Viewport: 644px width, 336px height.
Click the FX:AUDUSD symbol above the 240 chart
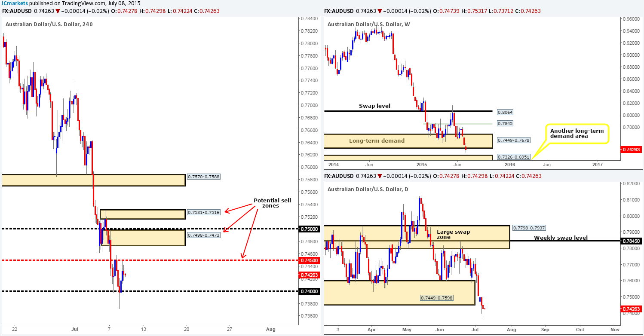click(16, 11)
